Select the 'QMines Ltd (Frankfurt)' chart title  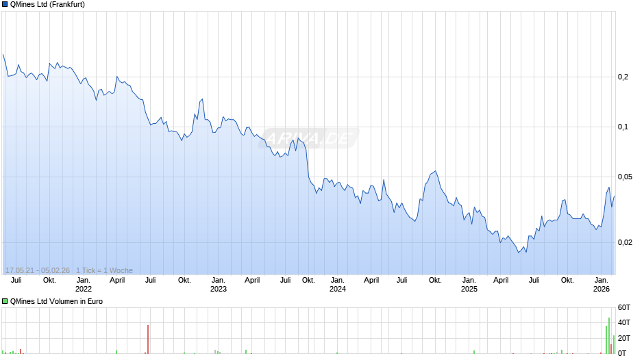click(x=47, y=5)
